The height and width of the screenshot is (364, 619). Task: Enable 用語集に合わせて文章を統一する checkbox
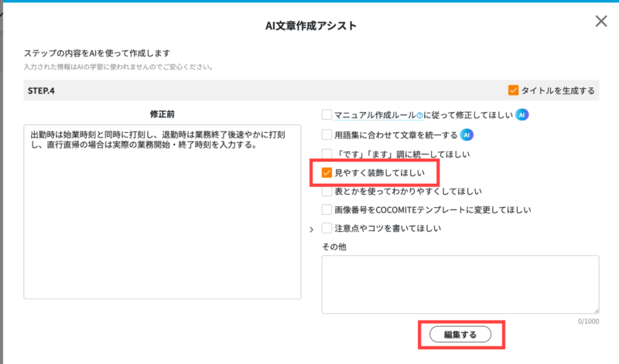pos(327,135)
